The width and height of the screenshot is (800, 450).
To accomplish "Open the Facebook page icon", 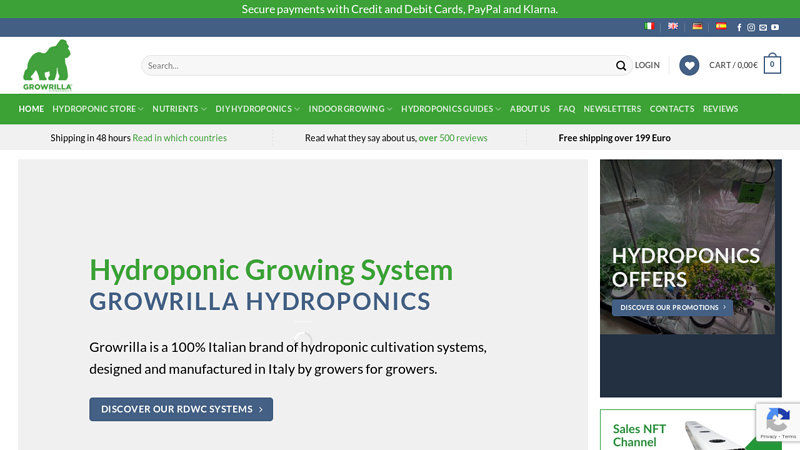I will [x=739, y=28].
